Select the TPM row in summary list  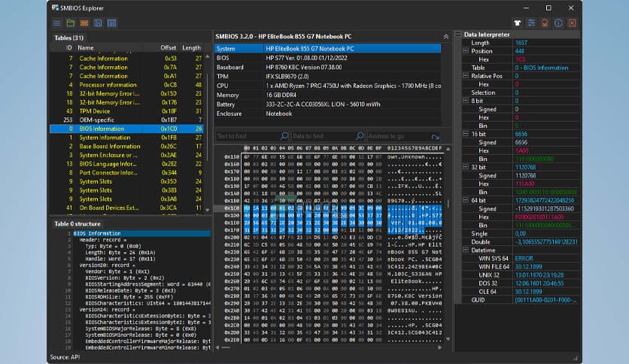pyautogui.click(x=328, y=76)
